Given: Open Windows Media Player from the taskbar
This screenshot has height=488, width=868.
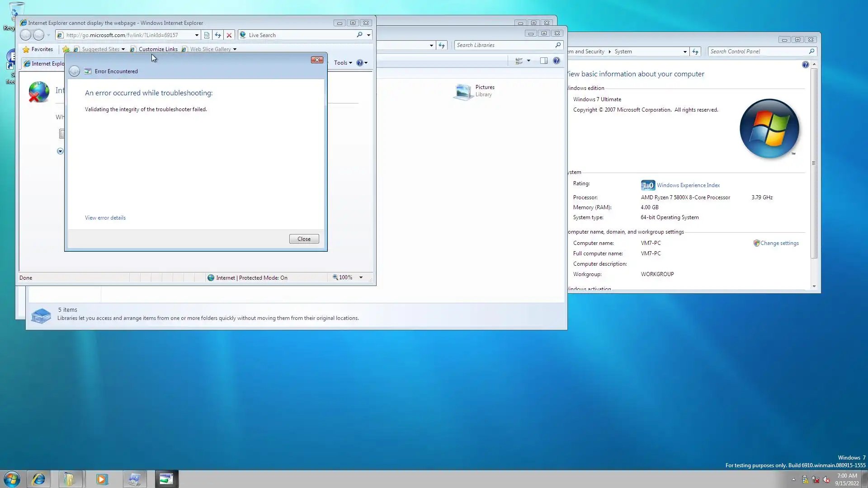Looking at the screenshot, I should [x=102, y=479].
